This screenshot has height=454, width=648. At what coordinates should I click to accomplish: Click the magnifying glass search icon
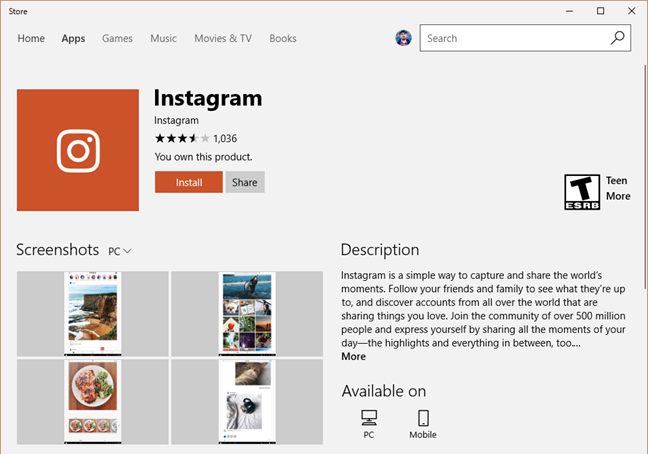click(617, 38)
